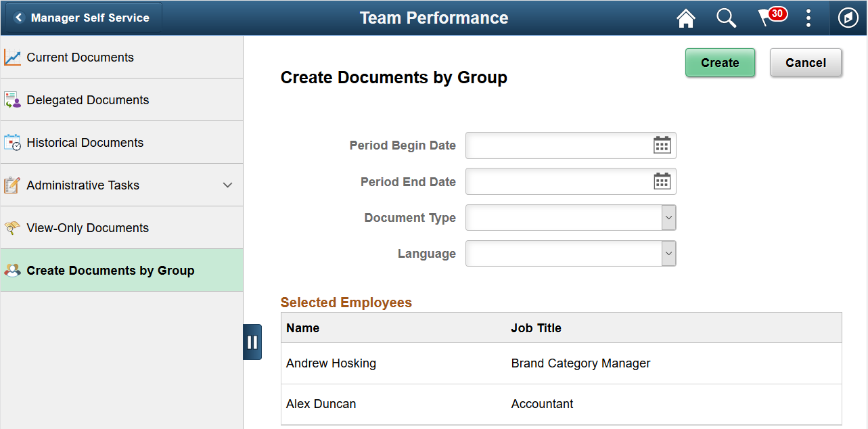Screen dimensions: 868x429
Task: Click the View-Only Documents icon
Action: tap(12, 228)
